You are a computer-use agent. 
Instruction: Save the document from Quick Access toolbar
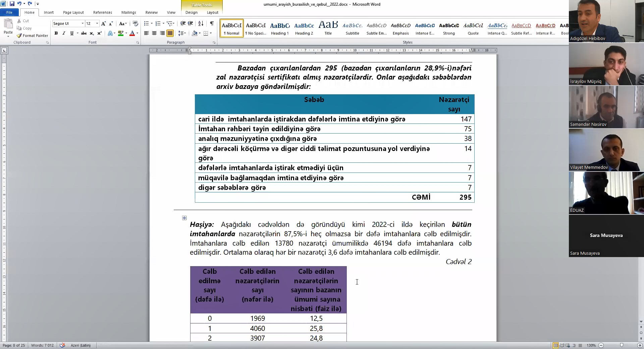pos(12,4)
